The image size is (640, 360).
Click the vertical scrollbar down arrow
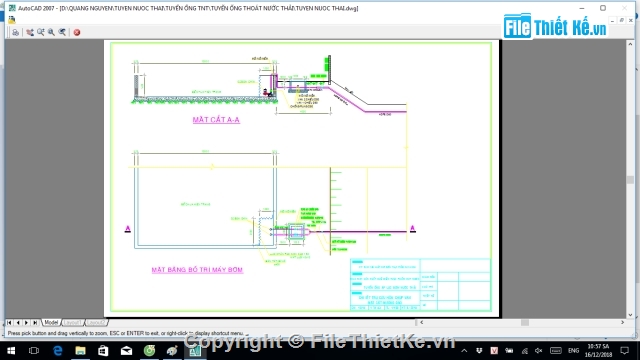[x=630, y=315]
